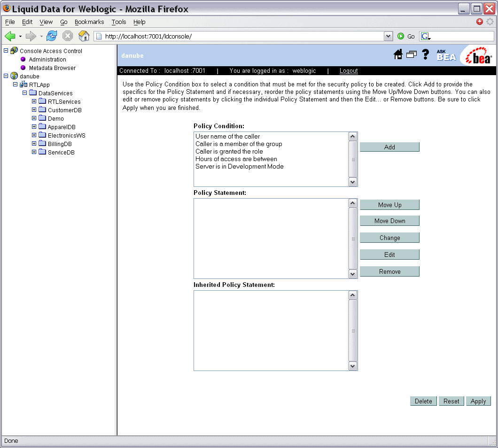This screenshot has width=498, height=448.
Task: Open the Bookmarks menu
Action: (x=89, y=22)
